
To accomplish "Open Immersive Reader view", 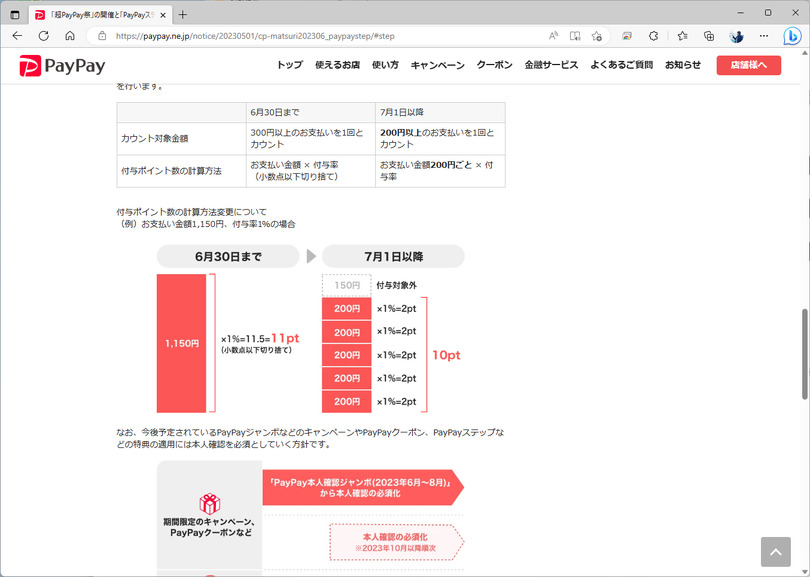I will coord(575,36).
